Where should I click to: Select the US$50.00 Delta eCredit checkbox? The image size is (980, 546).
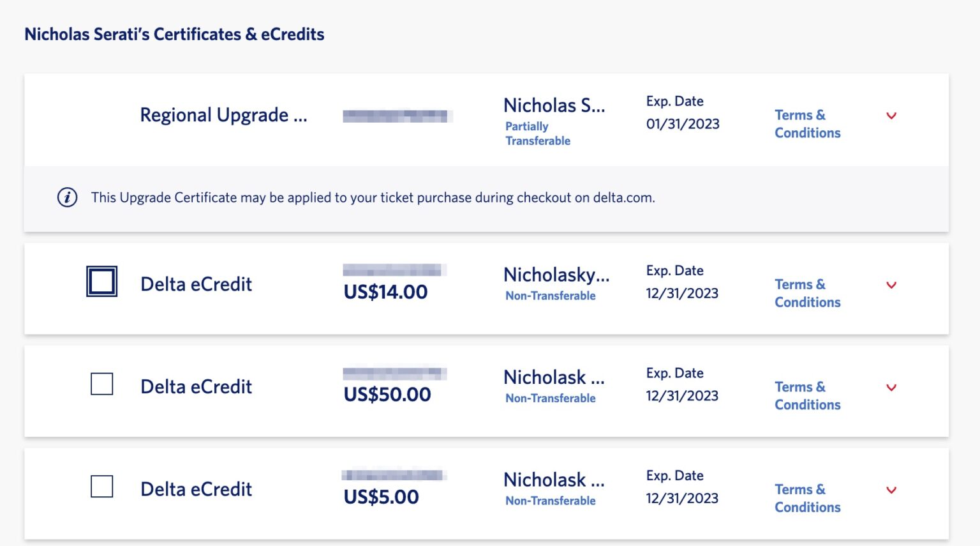click(x=101, y=384)
